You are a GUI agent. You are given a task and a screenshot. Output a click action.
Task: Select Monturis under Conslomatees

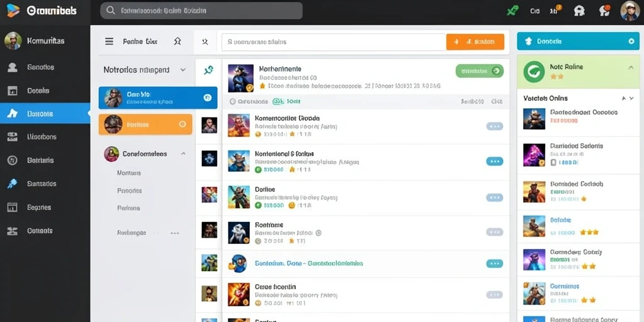click(129, 173)
